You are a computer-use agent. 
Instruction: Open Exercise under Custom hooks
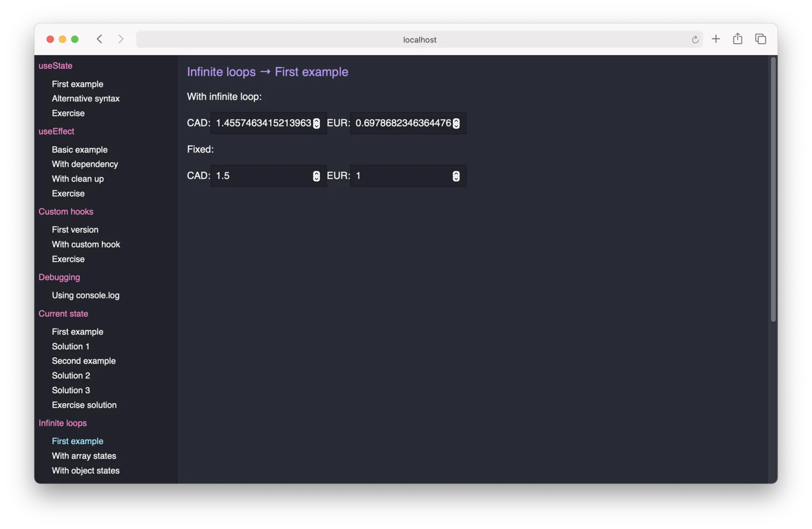68,259
